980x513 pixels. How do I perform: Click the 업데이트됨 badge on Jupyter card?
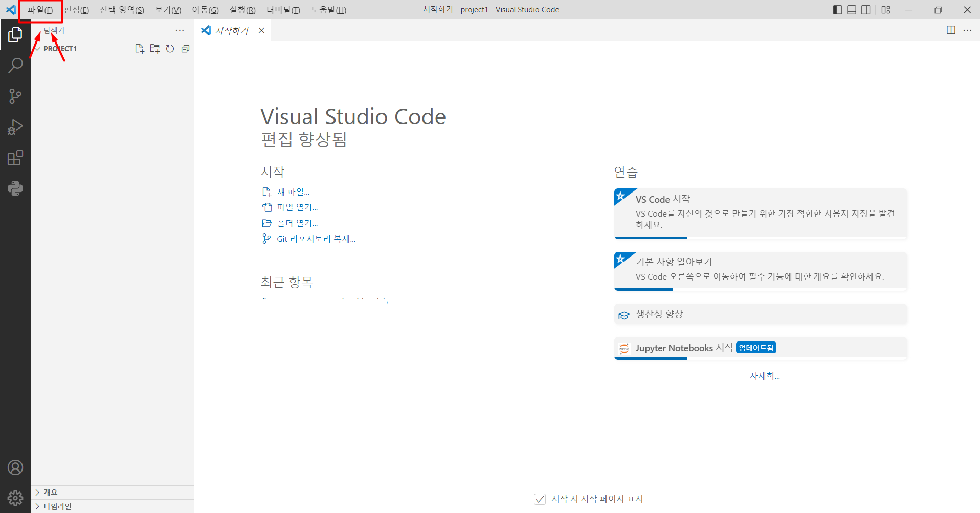click(x=756, y=348)
